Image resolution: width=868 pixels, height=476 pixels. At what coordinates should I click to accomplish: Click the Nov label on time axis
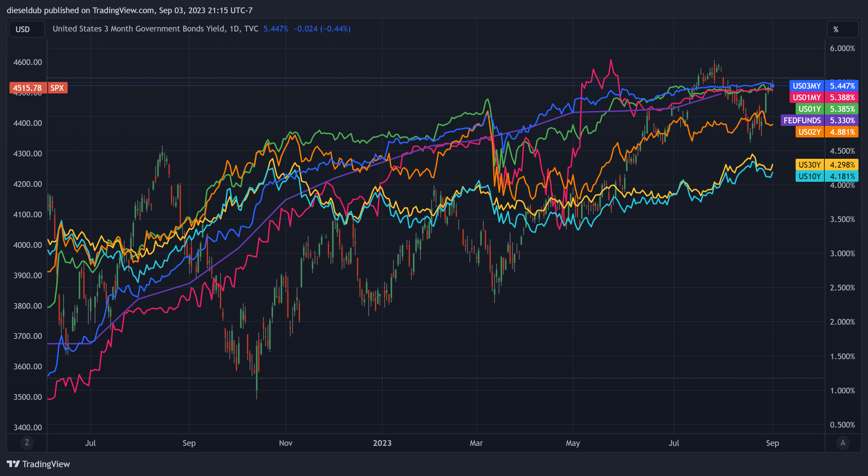(285, 443)
